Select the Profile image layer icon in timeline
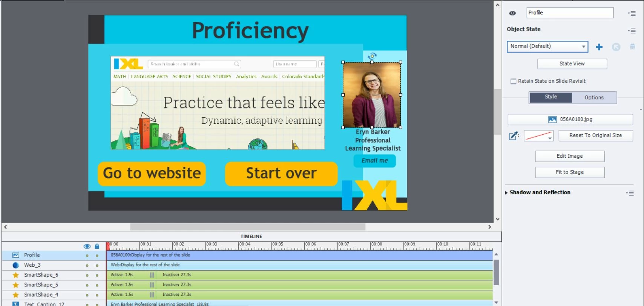Viewport: 644px width, 306px height. (x=15, y=255)
